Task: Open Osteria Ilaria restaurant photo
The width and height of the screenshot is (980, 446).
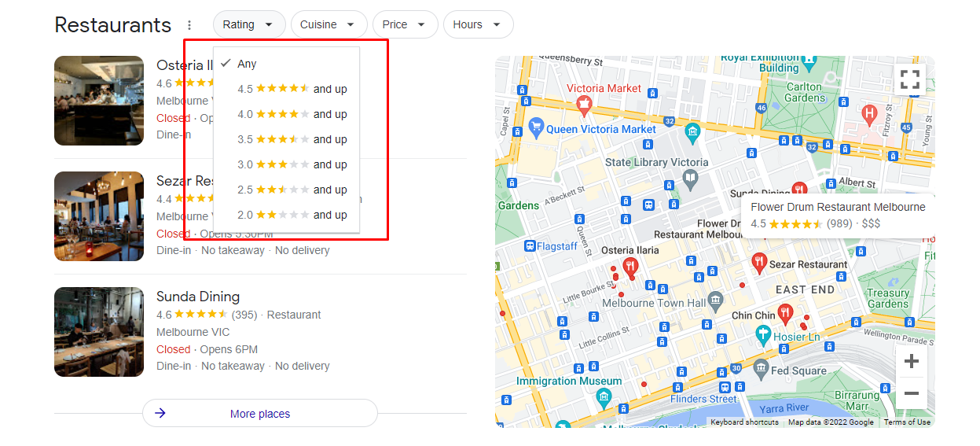Action: pos(99,101)
